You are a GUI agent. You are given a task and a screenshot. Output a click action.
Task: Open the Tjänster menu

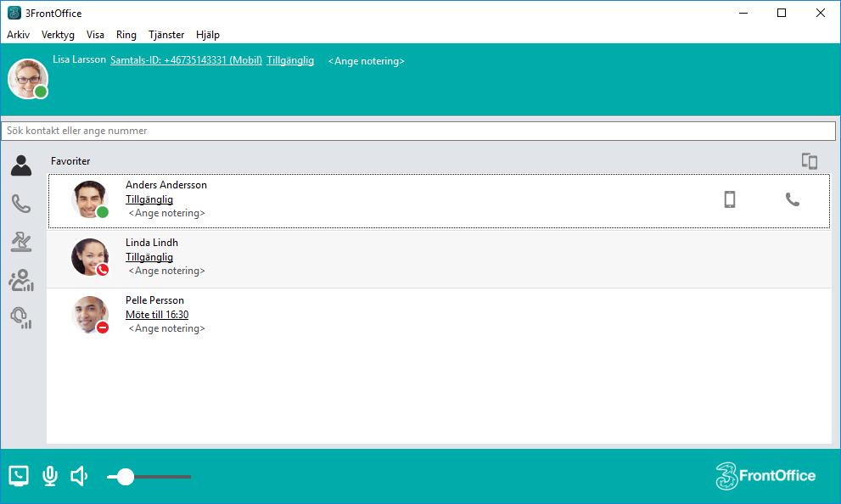coord(166,35)
